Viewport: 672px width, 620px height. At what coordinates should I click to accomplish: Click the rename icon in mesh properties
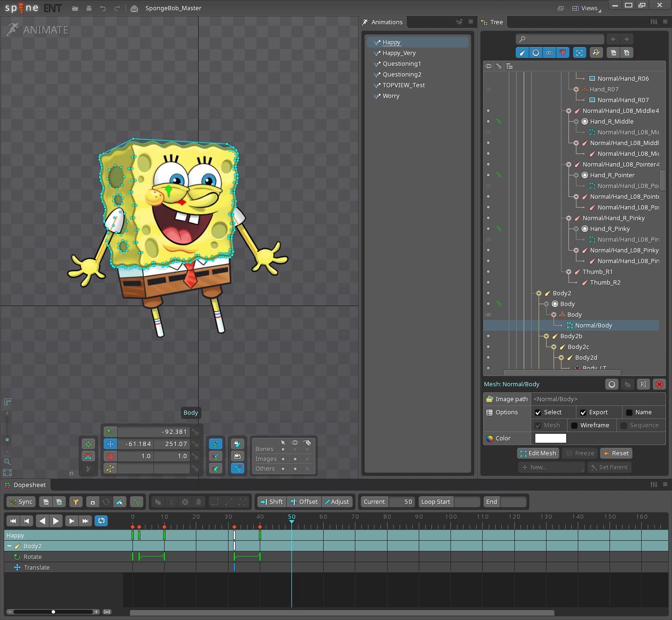pyautogui.click(x=643, y=384)
